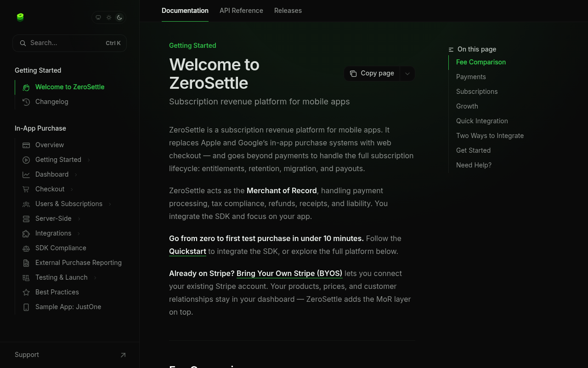The image size is (588, 368).
Task: Expand the Users & Subscriptions chevron
Action: pos(110,204)
